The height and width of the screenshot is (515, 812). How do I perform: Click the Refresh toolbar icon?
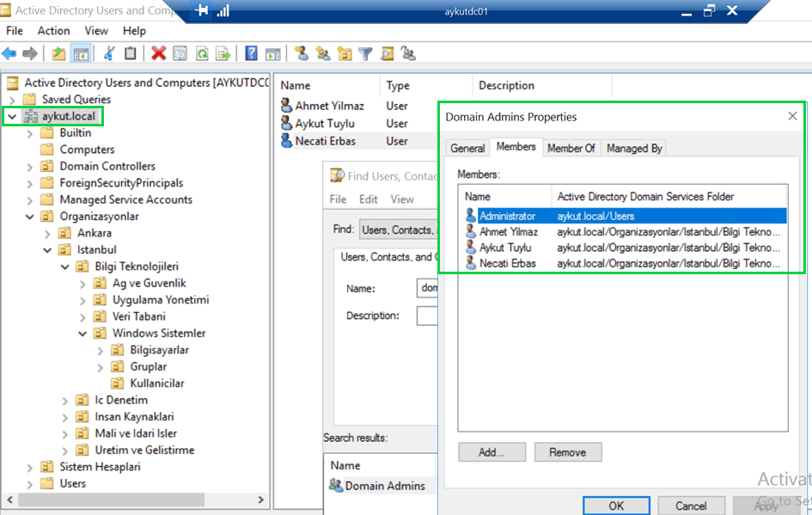click(x=201, y=54)
